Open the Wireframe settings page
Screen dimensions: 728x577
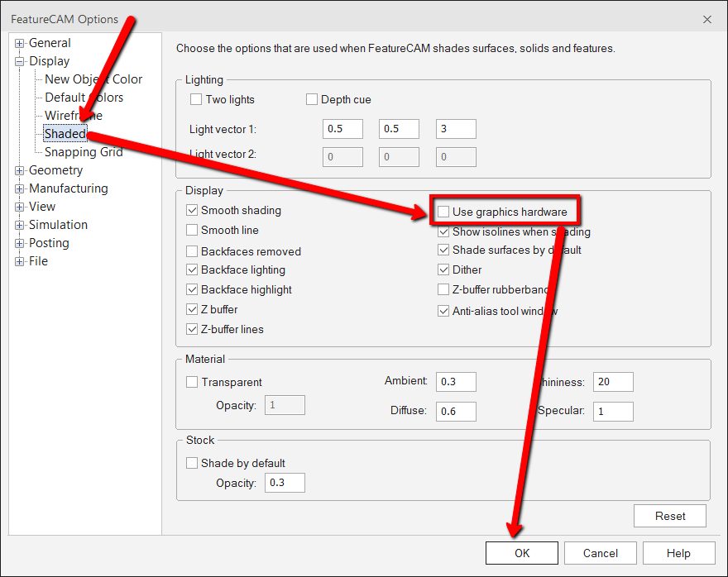coord(74,116)
